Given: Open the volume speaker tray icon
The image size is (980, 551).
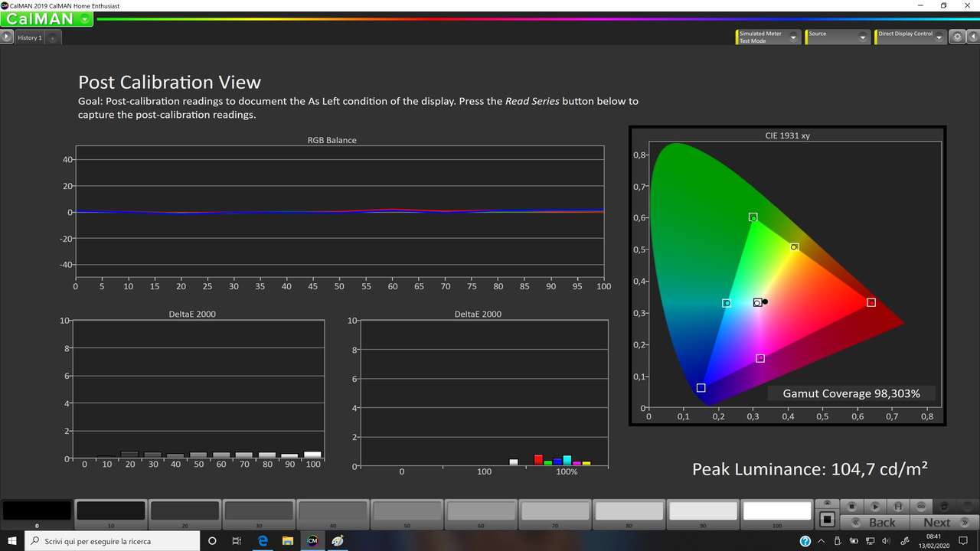Looking at the screenshot, I should point(885,541).
